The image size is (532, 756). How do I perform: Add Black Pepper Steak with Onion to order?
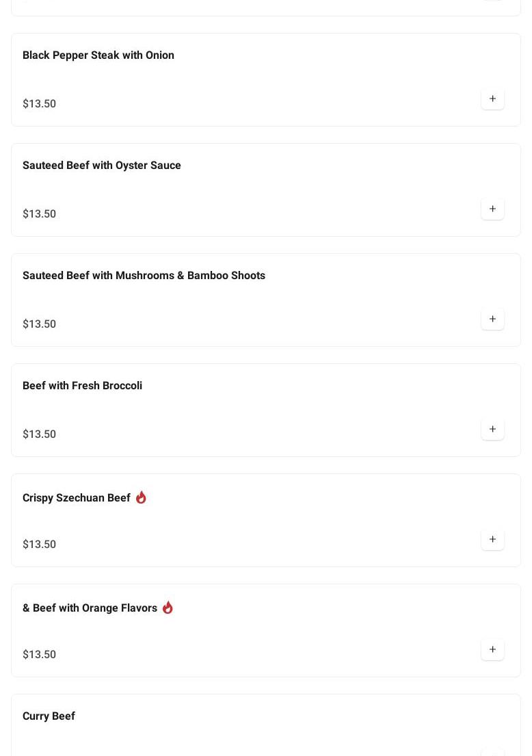click(x=492, y=99)
